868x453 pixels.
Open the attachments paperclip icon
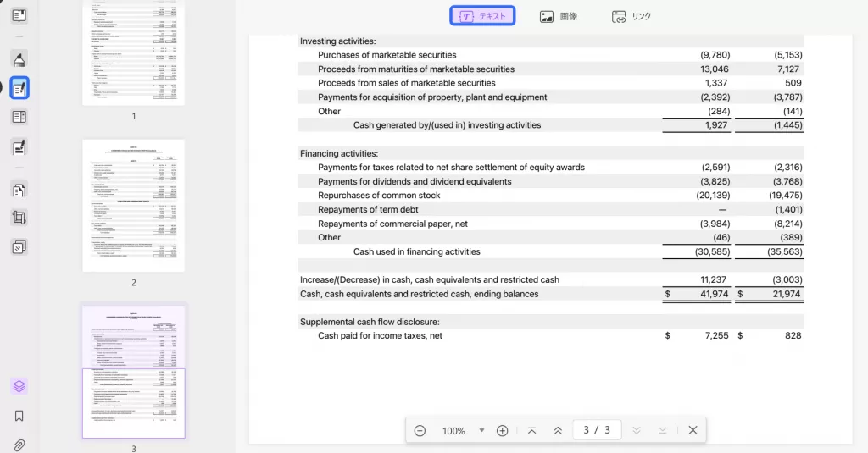click(19, 445)
